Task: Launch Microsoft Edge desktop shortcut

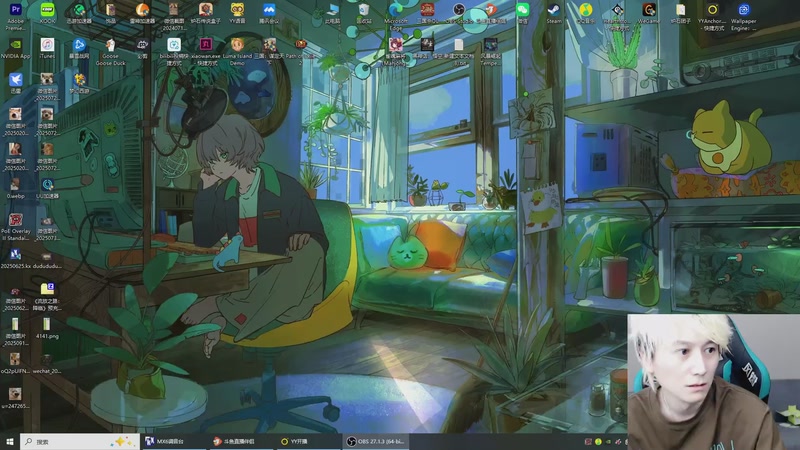Action: 396,16
